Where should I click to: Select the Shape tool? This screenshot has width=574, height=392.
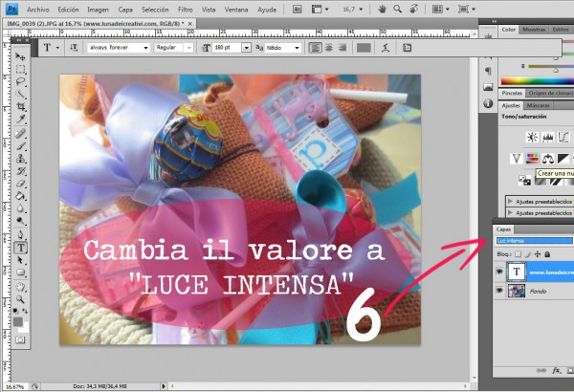point(20,272)
